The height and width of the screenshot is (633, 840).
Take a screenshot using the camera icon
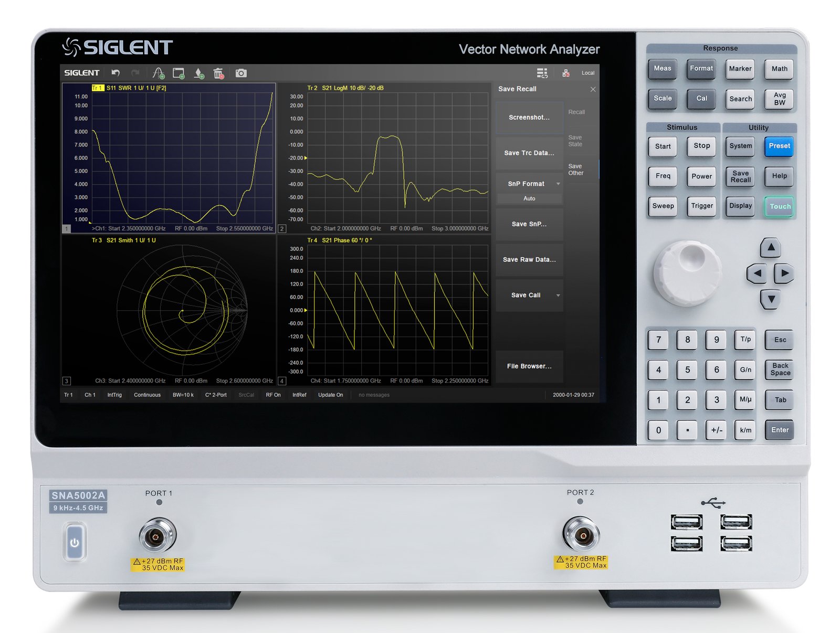tap(240, 72)
